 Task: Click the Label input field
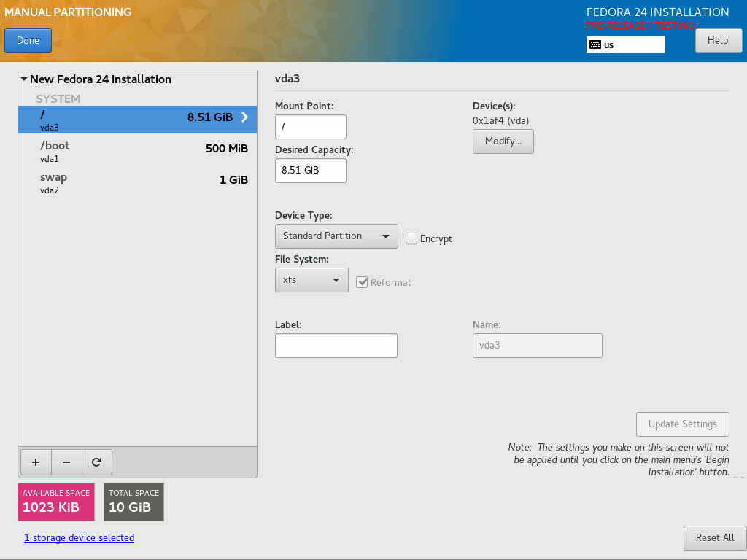(336, 346)
